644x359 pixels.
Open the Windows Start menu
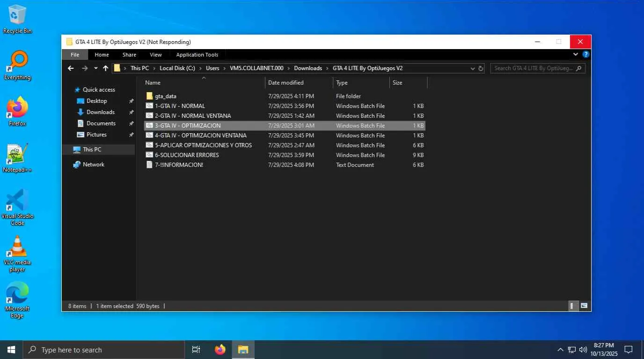11,350
